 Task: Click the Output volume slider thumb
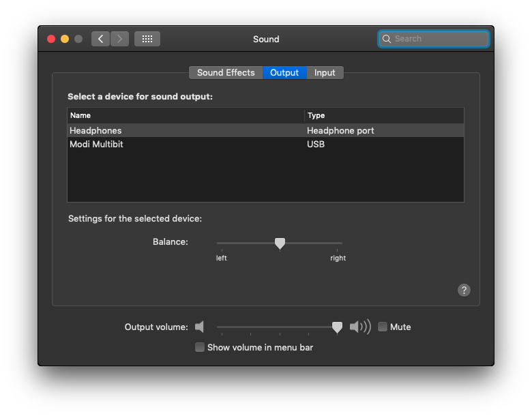pyautogui.click(x=337, y=327)
